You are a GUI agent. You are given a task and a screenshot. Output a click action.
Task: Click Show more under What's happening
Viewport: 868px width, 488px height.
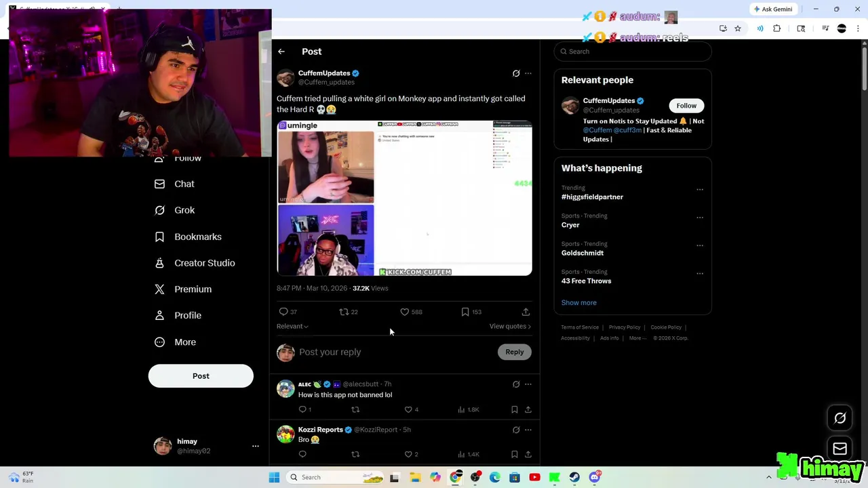click(x=579, y=303)
